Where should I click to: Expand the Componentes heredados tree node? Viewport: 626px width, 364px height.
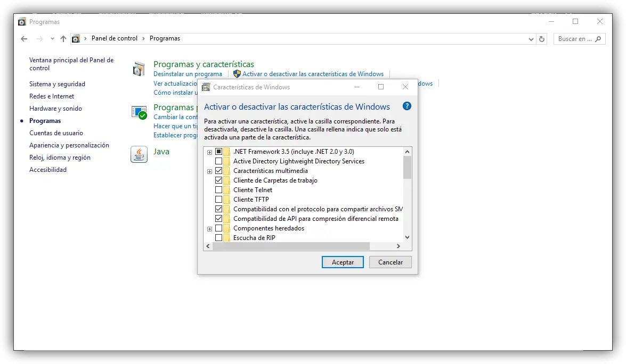click(x=209, y=229)
